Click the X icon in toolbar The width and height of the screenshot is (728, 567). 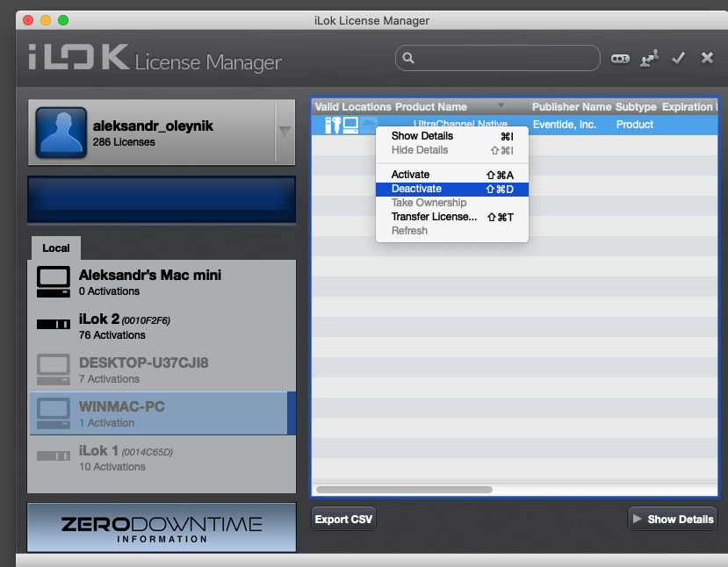[x=707, y=58]
